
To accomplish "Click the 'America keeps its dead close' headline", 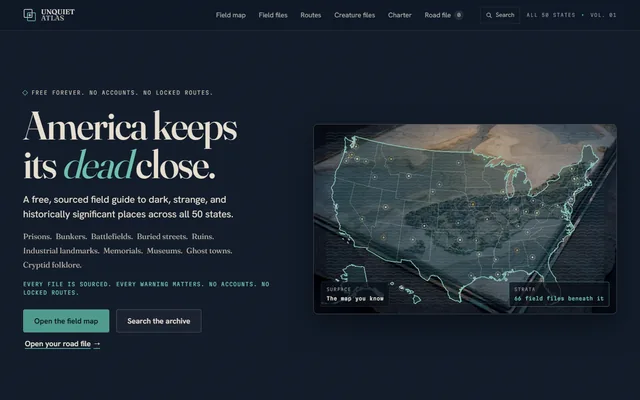I will point(130,146).
